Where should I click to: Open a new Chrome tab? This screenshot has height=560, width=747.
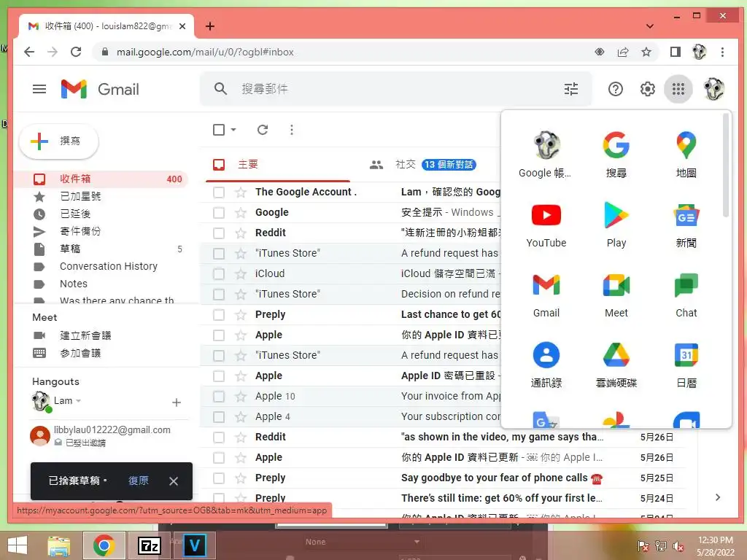[x=209, y=26]
